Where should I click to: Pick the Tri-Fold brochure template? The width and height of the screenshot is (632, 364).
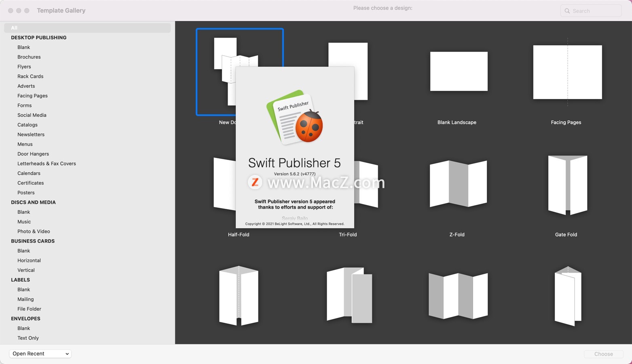click(366, 184)
